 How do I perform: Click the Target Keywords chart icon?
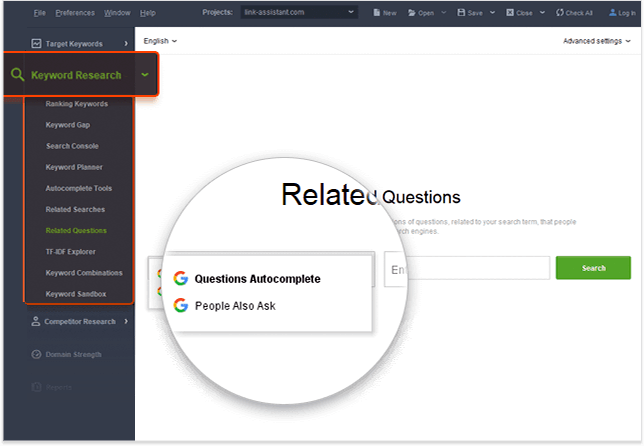click(x=36, y=43)
